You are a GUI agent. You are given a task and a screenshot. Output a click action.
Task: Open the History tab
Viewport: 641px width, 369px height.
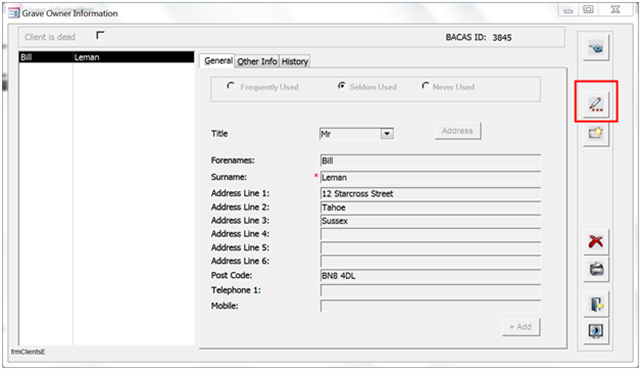click(295, 61)
